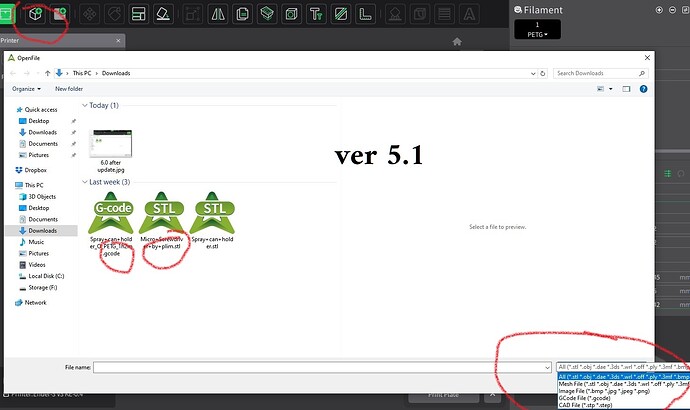The image size is (690, 410).
Task: Toggle the preview pane icon
Action: pyautogui.click(x=626, y=89)
